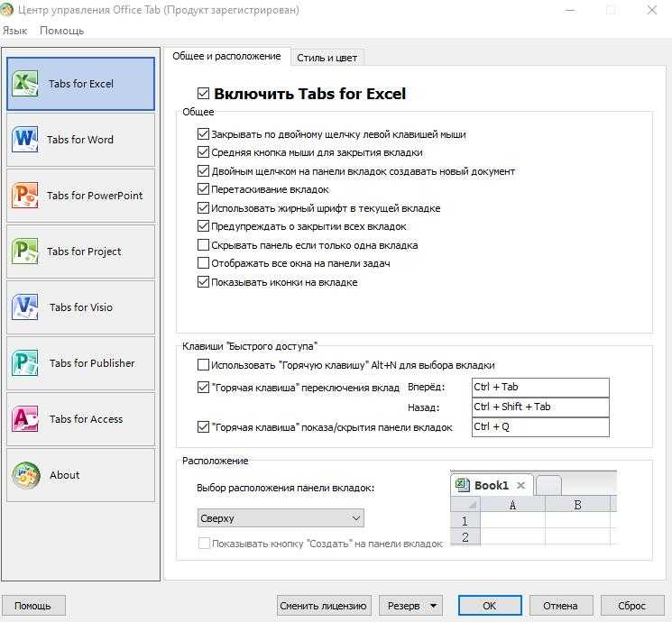Open the 'Язык' menu

(x=15, y=31)
